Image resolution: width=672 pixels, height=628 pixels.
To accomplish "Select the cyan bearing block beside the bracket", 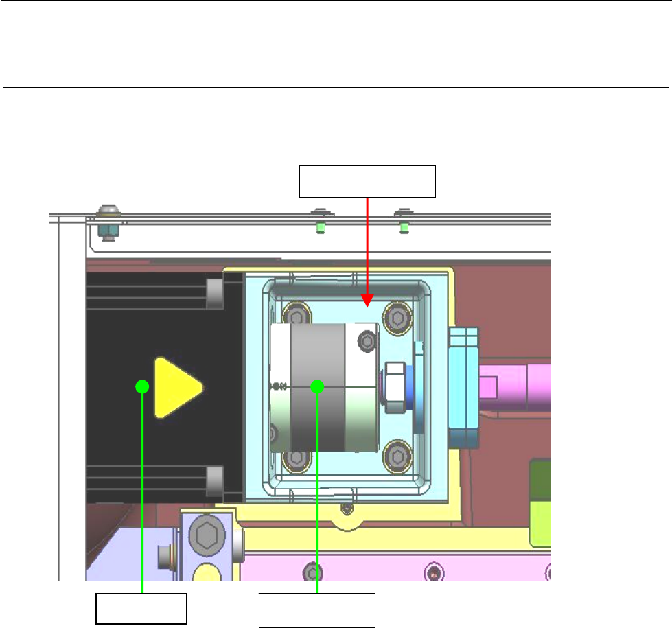I will (463, 388).
